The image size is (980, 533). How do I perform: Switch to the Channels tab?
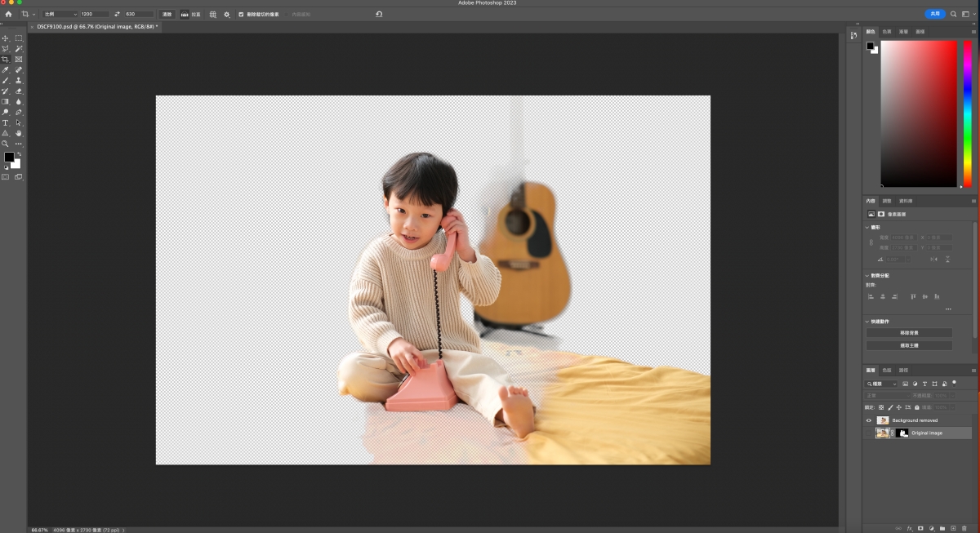tap(887, 370)
